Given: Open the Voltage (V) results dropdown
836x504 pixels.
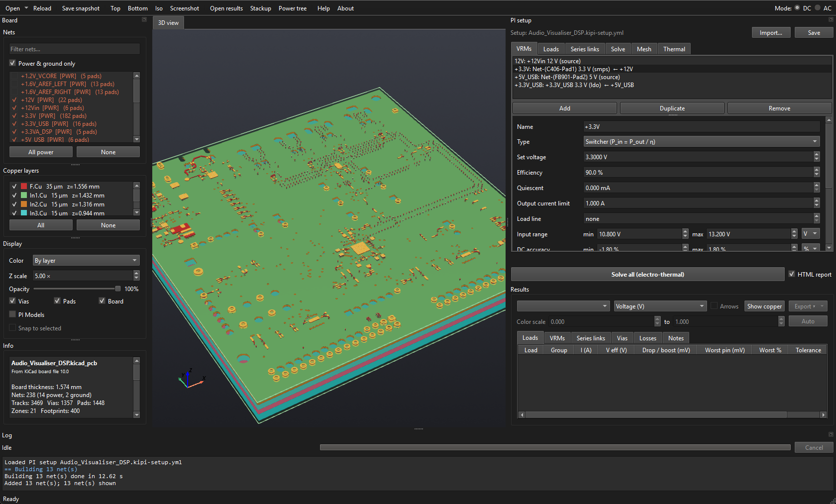Looking at the screenshot, I should [660, 306].
